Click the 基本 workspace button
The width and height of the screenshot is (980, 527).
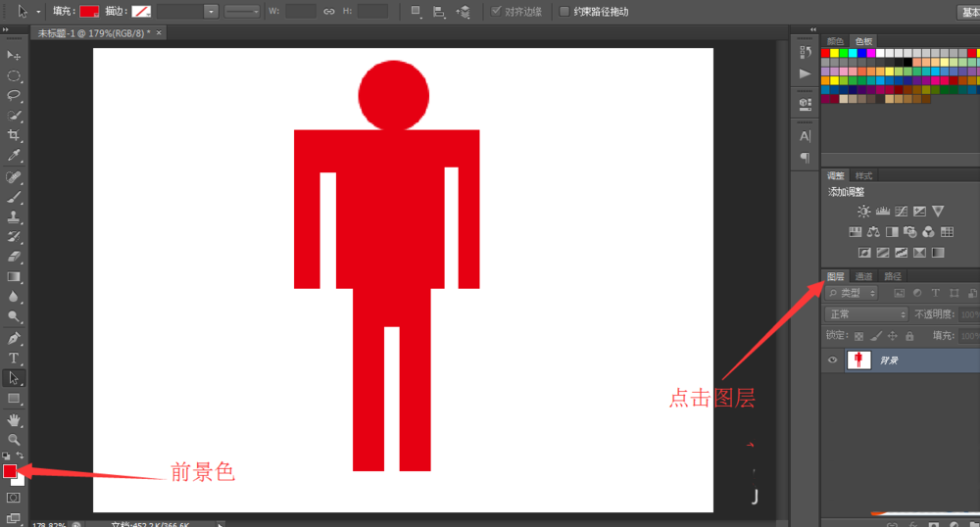click(967, 12)
